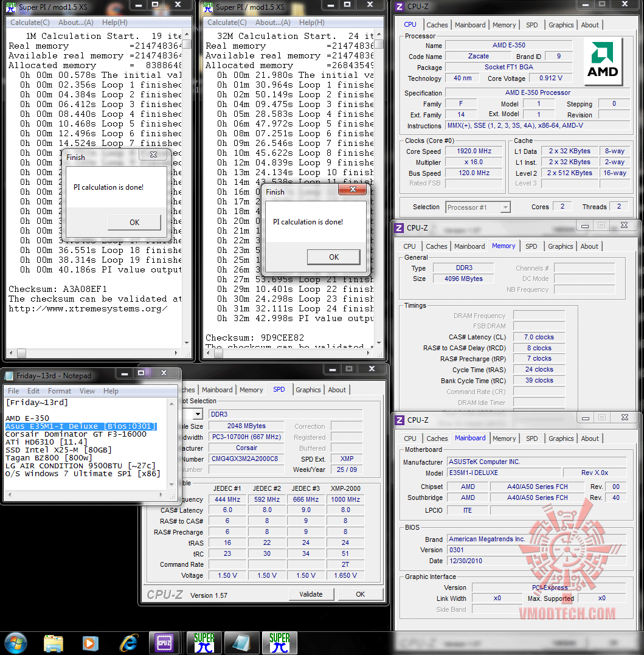This screenshot has height=655, width=644.
Task: Click CAS# Latency 7.0 clocks value
Action: click(539, 337)
